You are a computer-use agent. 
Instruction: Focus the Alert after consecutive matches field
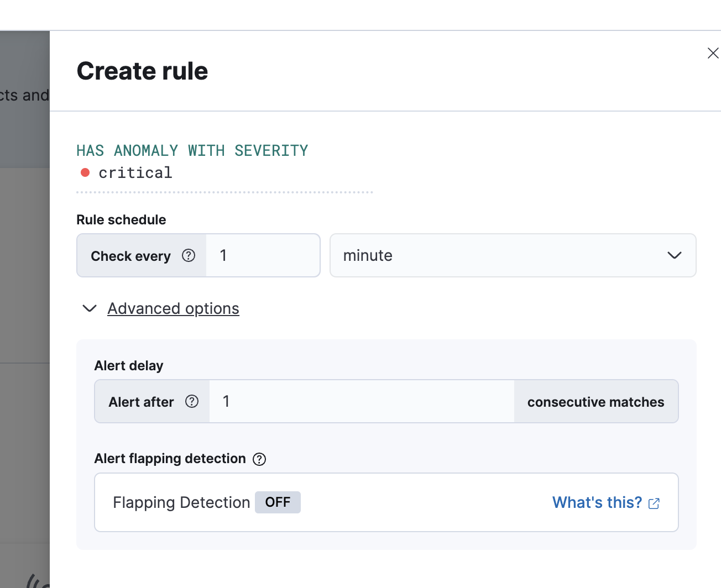(x=362, y=401)
